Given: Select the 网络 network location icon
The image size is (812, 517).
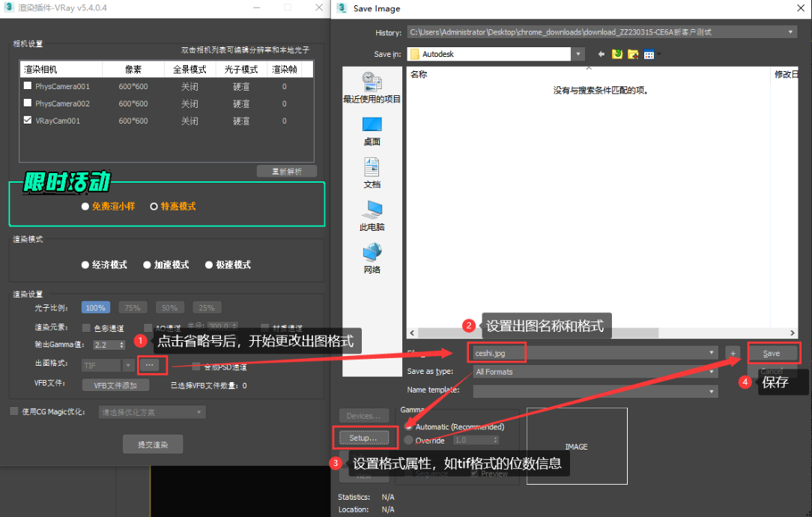Looking at the screenshot, I should pos(372,258).
